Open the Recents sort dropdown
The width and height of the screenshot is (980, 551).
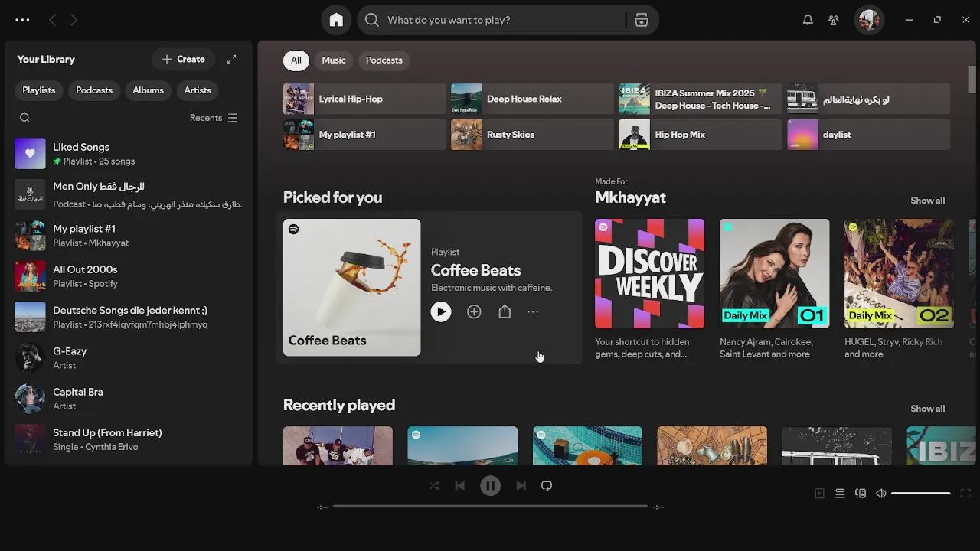click(214, 118)
